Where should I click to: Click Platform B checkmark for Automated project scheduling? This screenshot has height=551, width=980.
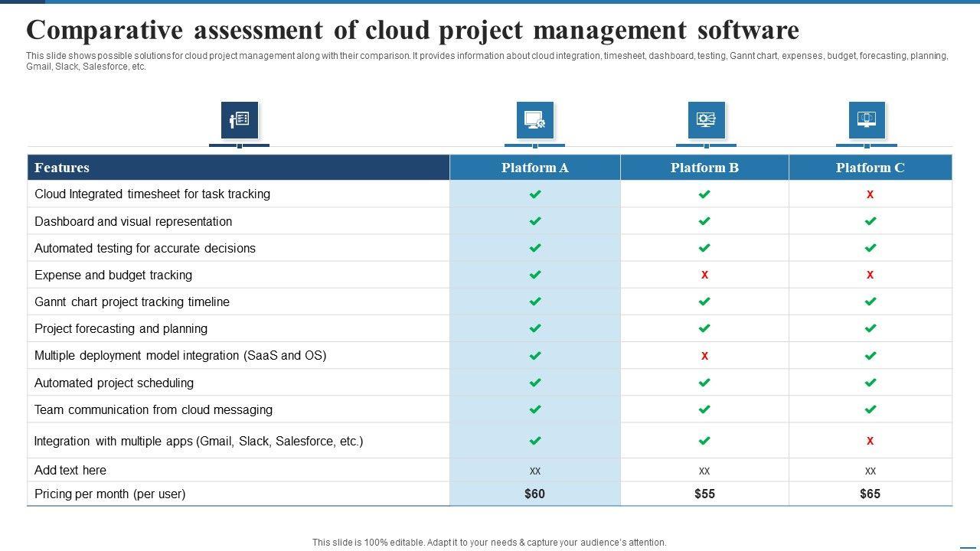coord(704,383)
